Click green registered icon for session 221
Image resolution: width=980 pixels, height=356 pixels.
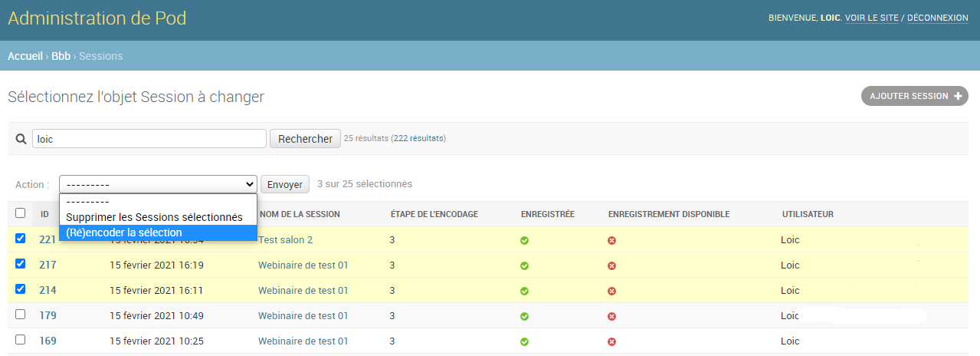click(x=525, y=240)
